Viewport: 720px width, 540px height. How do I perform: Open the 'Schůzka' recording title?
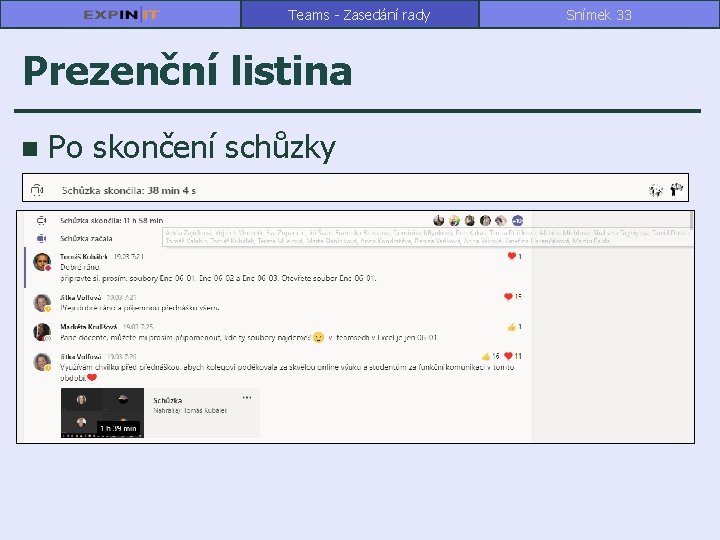[x=168, y=400]
